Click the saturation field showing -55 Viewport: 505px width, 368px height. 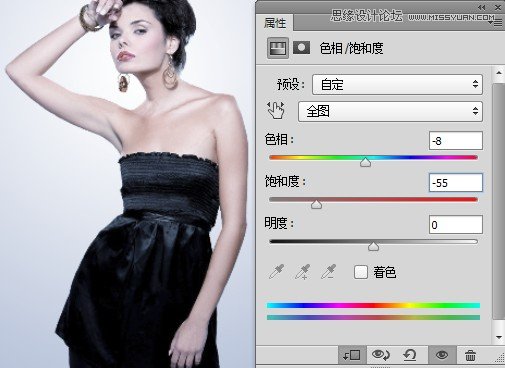pos(456,183)
